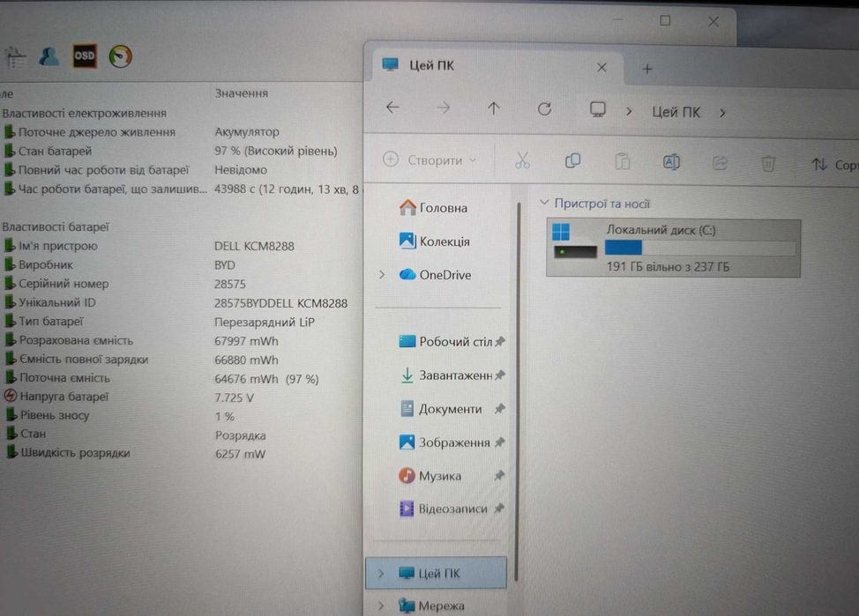Select Локальний диск (C:) drive
Screen dimensions: 859x616
click(673, 248)
